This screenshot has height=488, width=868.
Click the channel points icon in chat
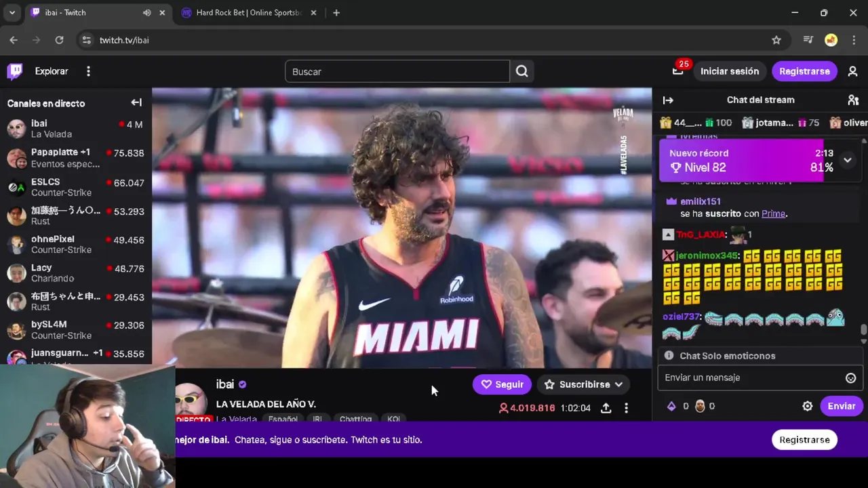pyautogui.click(x=700, y=406)
